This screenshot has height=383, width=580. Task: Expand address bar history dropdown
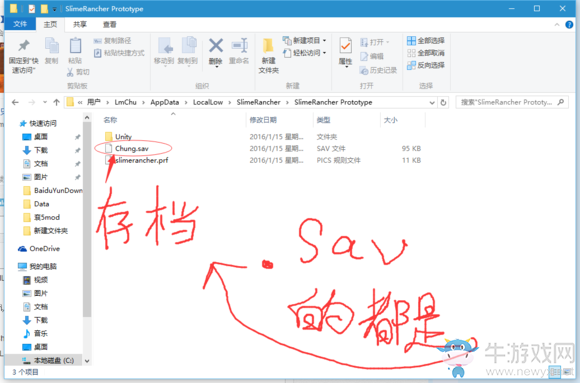coord(432,103)
